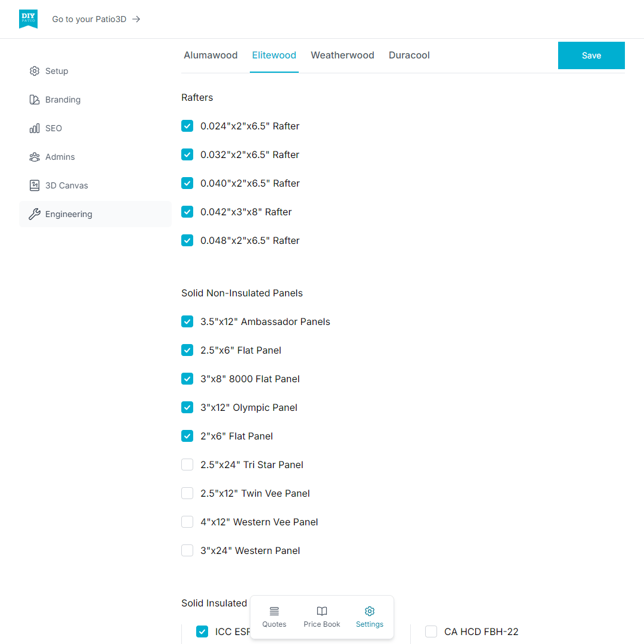Open SEO via its bar chart icon
This screenshot has height=644, width=644.
(x=35, y=128)
